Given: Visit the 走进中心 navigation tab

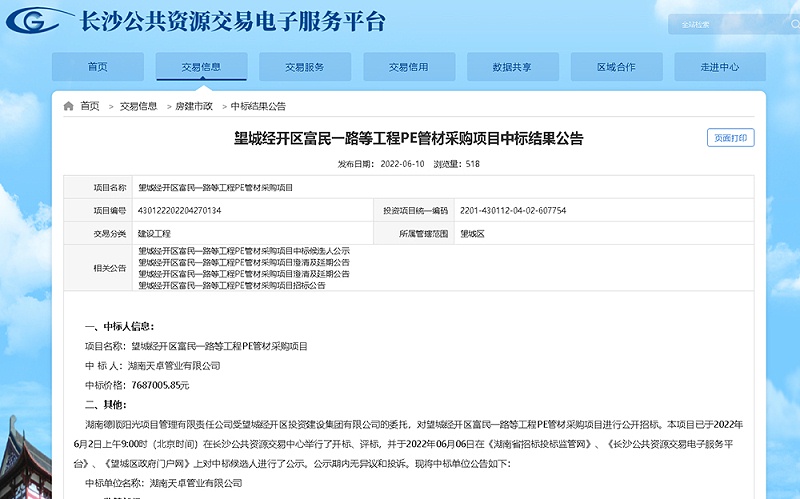Looking at the screenshot, I should pos(720,67).
